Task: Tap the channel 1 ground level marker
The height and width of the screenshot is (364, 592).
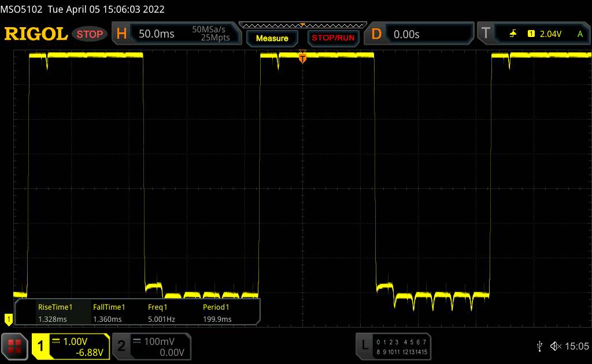Action: tap(8, 320)
